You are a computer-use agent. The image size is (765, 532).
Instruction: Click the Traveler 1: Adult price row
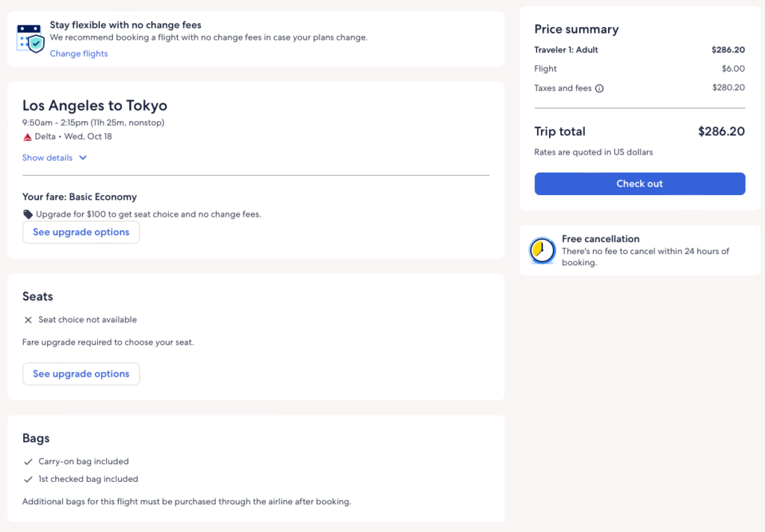coord(566,50)
